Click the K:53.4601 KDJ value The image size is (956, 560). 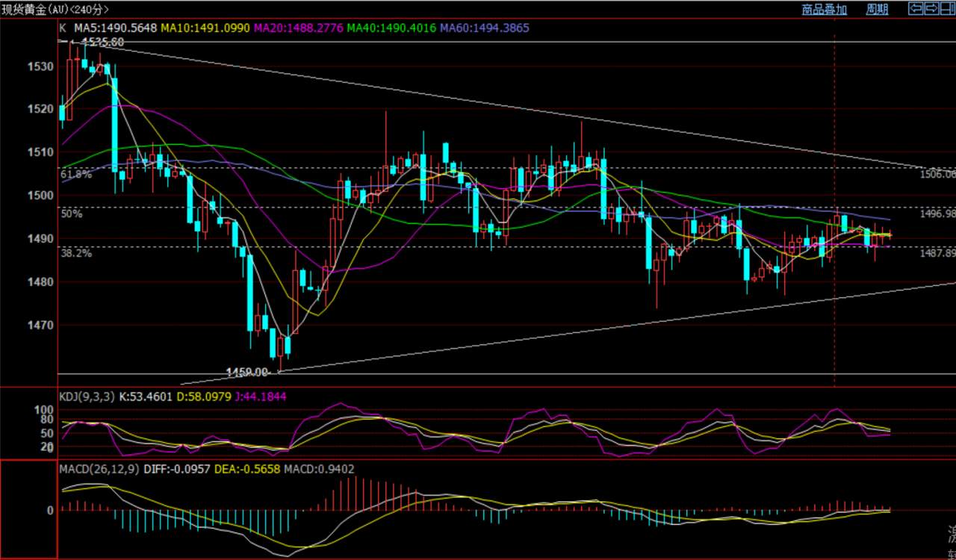(x=145, y=397)
